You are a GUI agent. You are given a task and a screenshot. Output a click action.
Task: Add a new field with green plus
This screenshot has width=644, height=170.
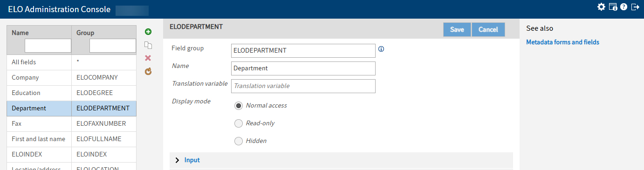148,32
